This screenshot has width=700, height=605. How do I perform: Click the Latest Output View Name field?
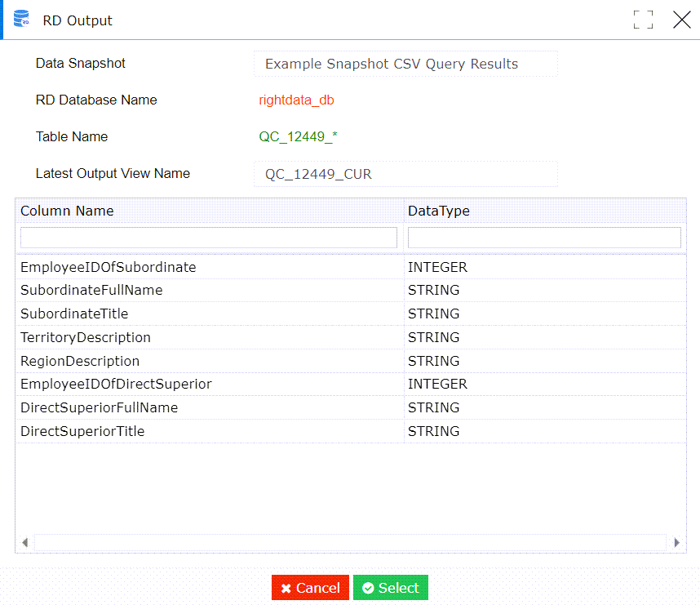pos(405,173)
